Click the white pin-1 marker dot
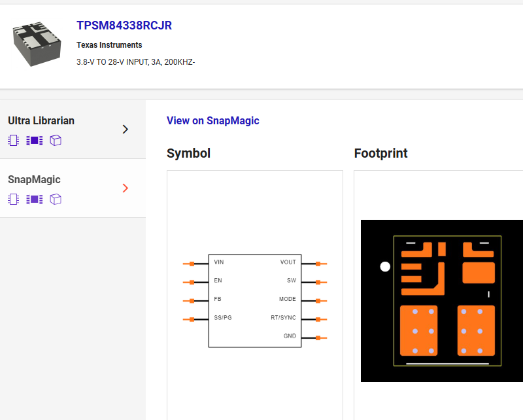Screen dimensions: 523x420 coord(385,267)
